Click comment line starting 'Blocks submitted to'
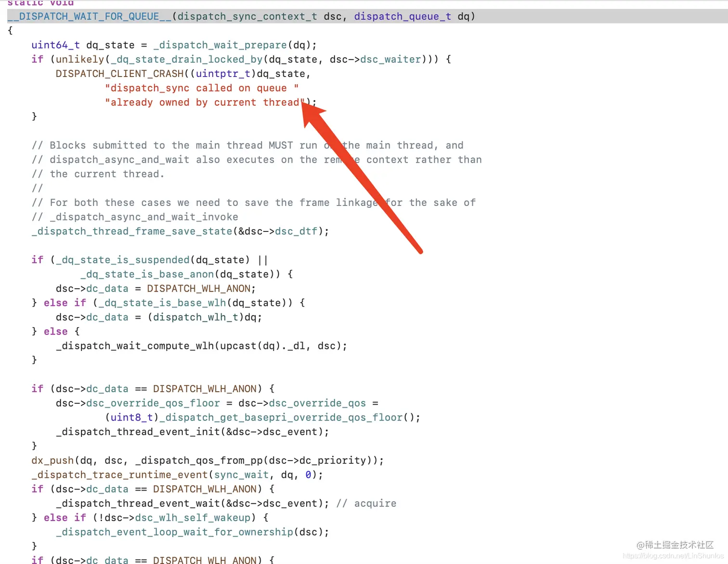Image resolution: width=728 pixels, height=564 pixels. tap(247, 145)
